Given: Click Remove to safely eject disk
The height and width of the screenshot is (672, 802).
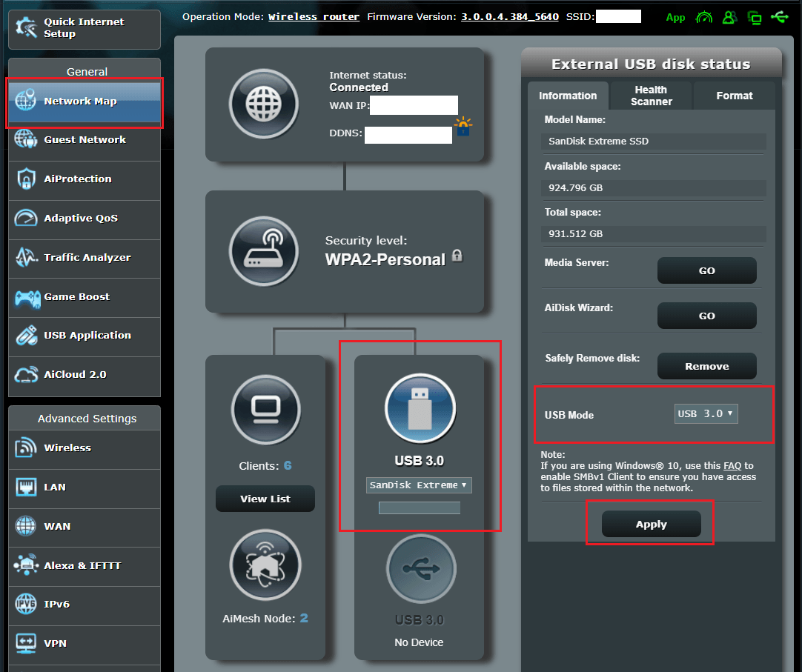Looking at the screenshot, I should (706, 366).
